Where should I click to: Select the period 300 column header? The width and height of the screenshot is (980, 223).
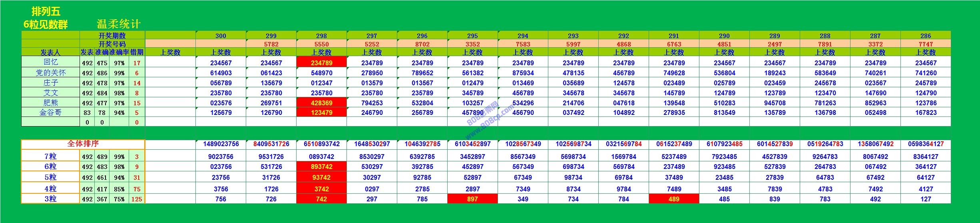click(221, 36)
